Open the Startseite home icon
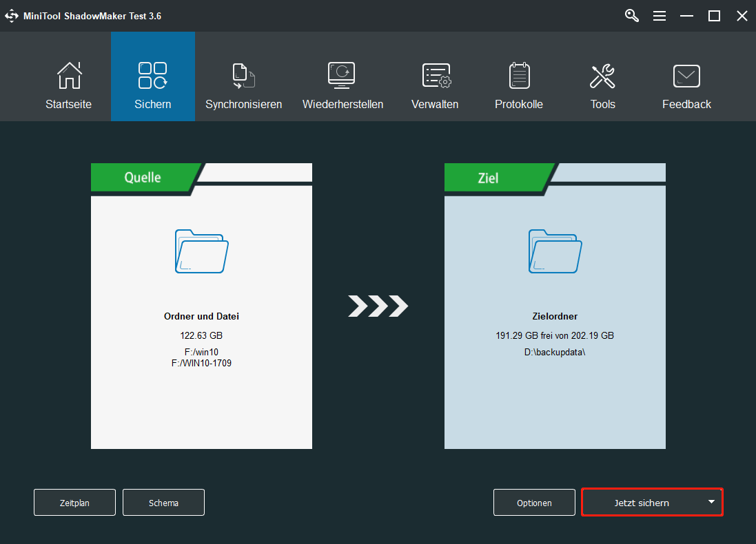 (x=68, y=76)
